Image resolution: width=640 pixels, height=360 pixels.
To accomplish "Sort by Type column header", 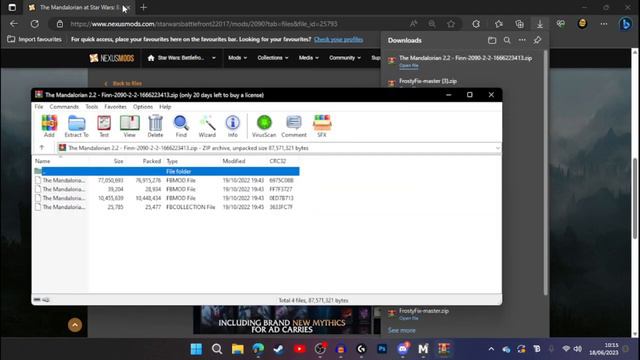I will point(172,161).
